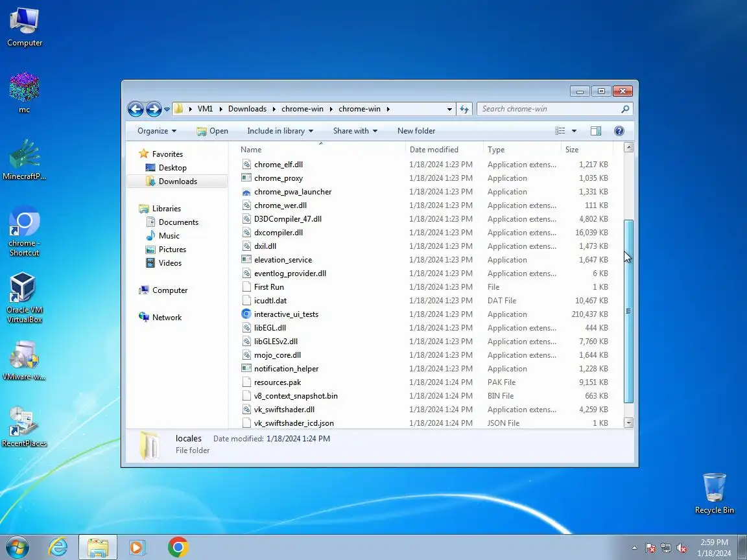Select the VMware-w... installer desktop icon
The width and height of the screenshot is (747, 560).
pos(24,360)
